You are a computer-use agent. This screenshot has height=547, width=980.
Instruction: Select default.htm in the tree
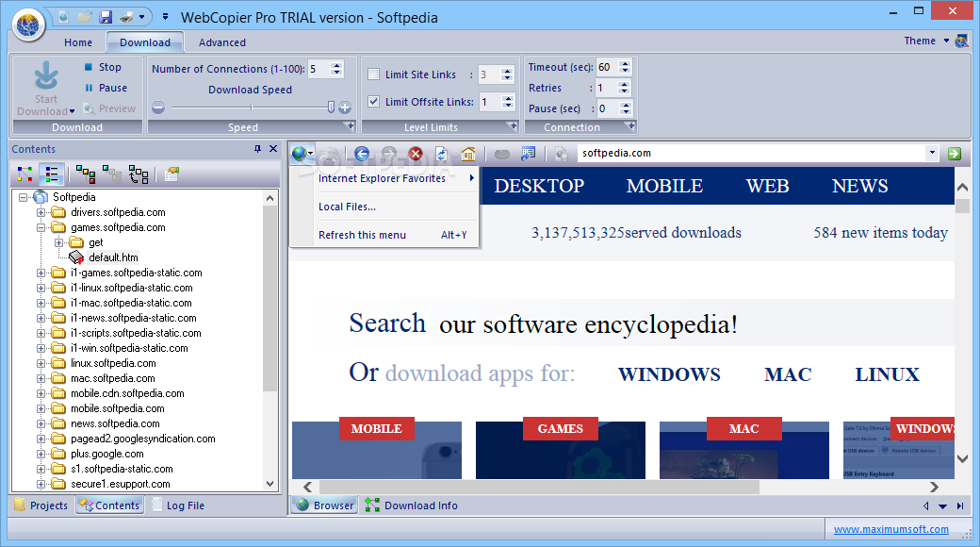[113, 257]
